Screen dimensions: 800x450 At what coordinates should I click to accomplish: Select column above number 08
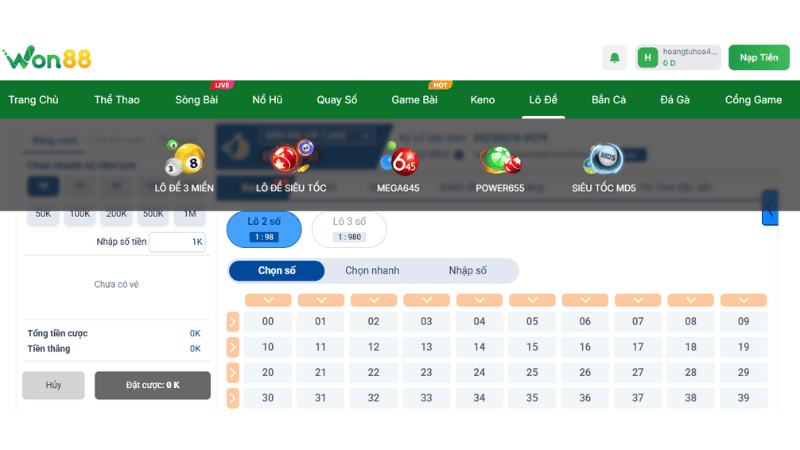[x=691, y=300]
